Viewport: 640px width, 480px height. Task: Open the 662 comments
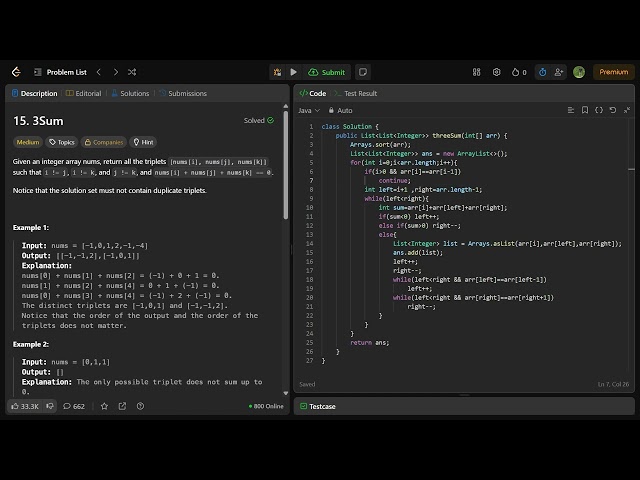tap(74, 406)
